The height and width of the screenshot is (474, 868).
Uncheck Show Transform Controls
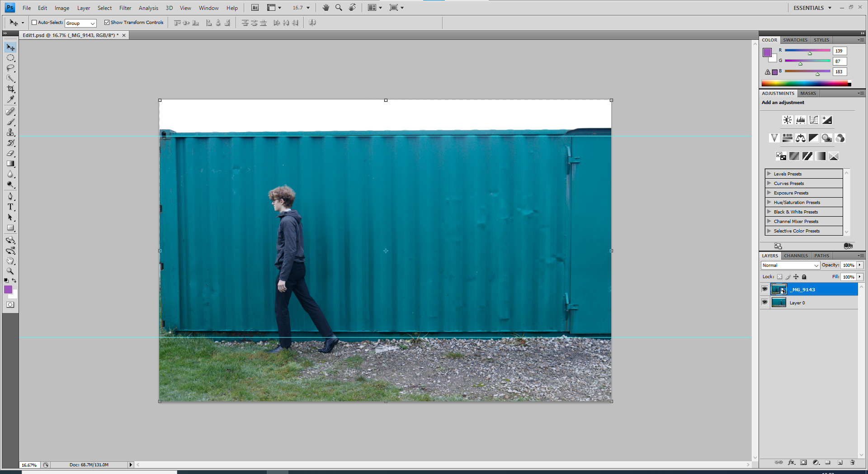click(x=107, y=22)
